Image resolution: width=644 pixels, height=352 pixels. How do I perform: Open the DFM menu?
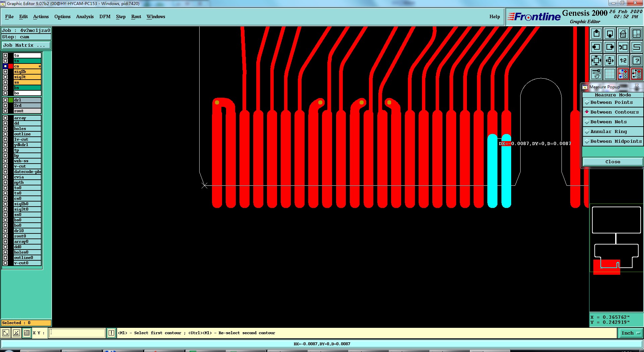[105, 16]
